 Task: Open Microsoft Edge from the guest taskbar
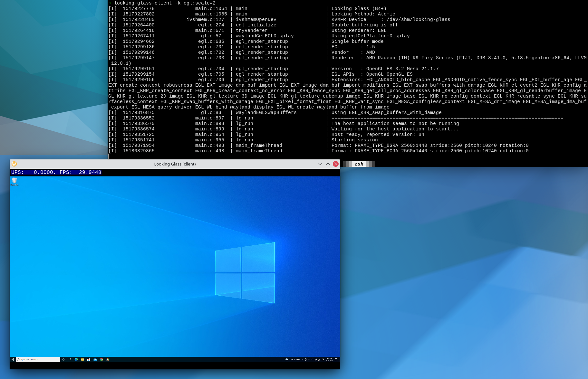click(x=76, y=359)
